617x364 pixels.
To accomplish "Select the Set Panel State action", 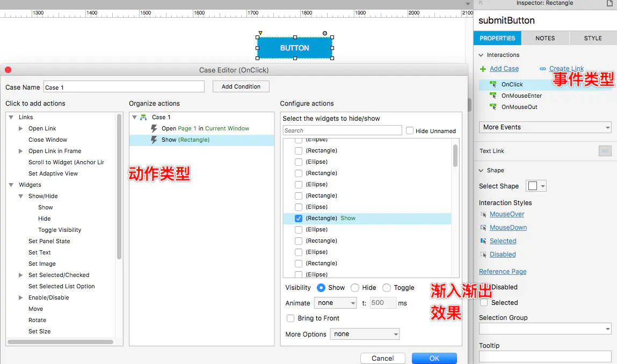I will click(x=49, y=241).
